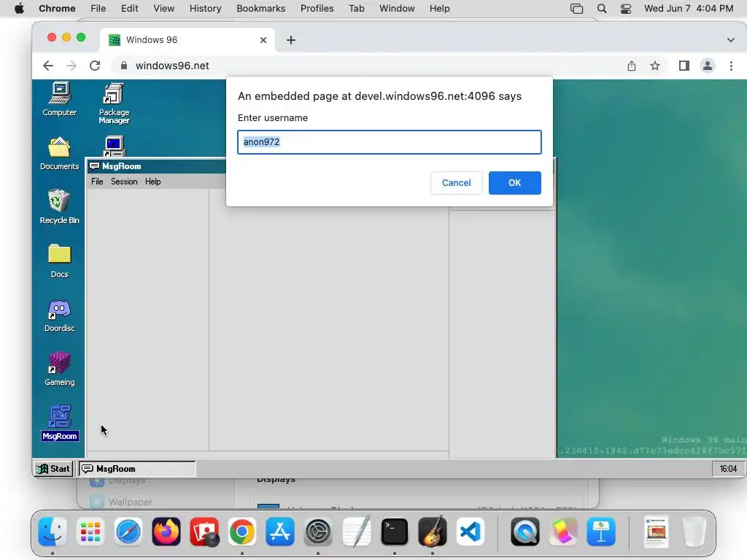Open a new Chrome tab

coord(290,40)
